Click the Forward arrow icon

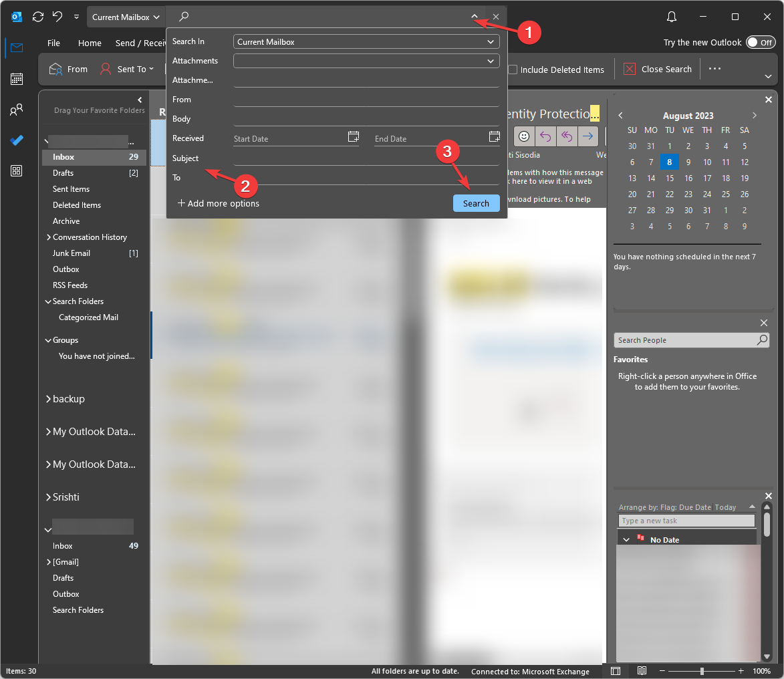coord(587,136)
